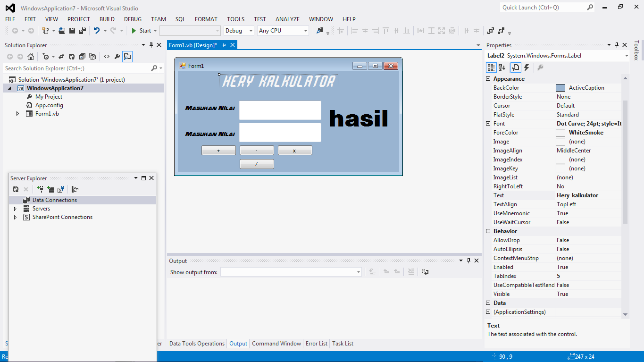Toggle Preview Selected Items in Solution Explorer

[x=127, y=56]
